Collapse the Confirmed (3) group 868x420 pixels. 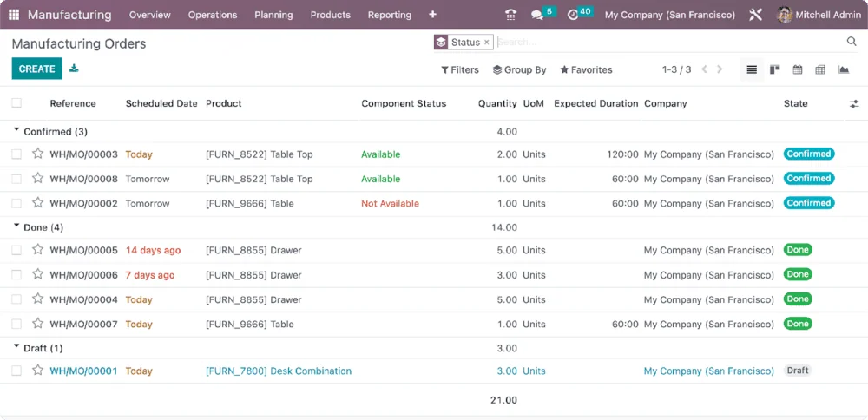pos(50,132)
